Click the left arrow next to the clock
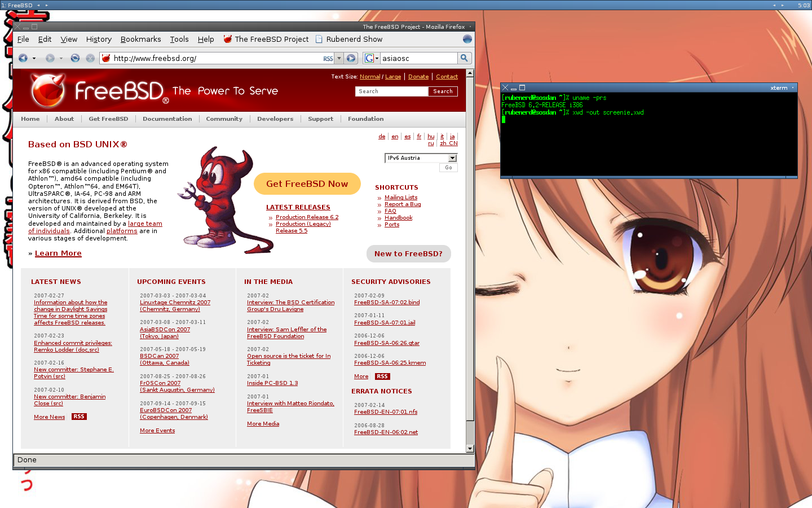 coord(774,5)
